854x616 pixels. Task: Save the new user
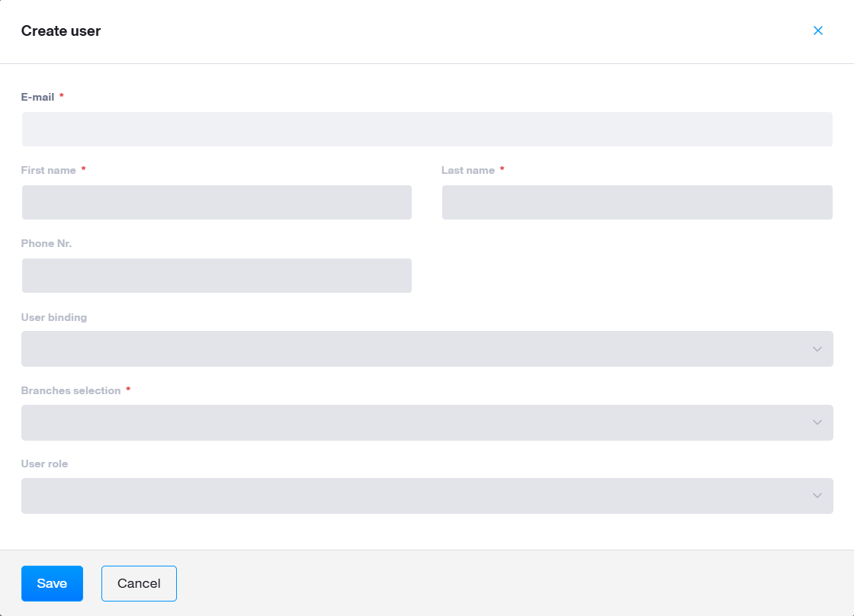[x=52, y=582]
